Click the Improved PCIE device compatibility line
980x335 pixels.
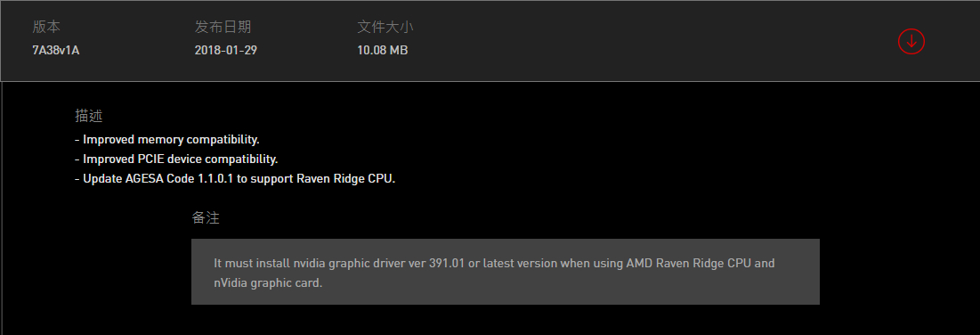pos(176,159)
